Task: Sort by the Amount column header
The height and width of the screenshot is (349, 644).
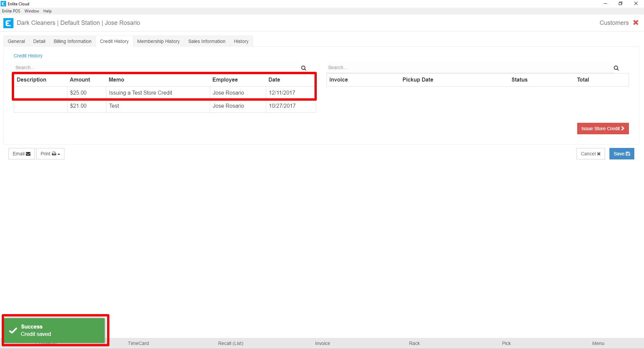Action: coord(80,80)
